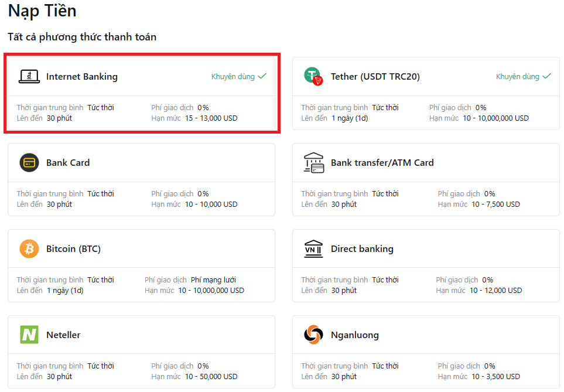The image size is (564, 392).
Task: Select Bank Card deposit option
Action: [x=68, y=163]
